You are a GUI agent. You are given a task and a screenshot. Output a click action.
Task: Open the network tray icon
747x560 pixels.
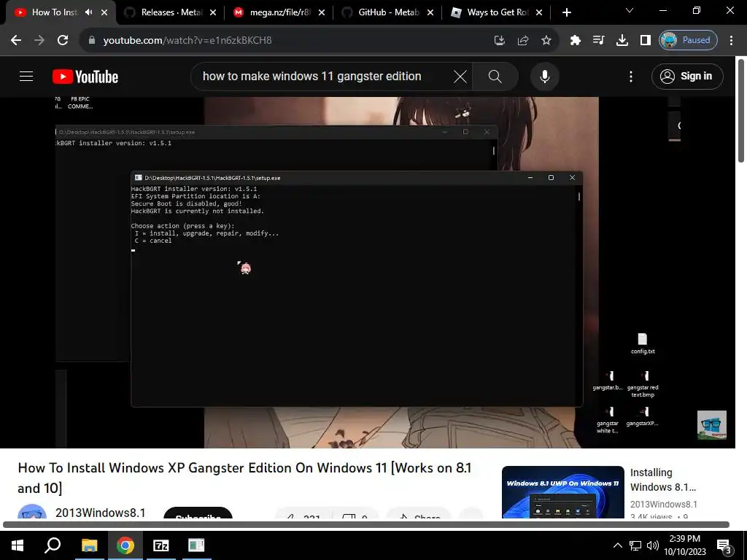click(x=635, y=545)
